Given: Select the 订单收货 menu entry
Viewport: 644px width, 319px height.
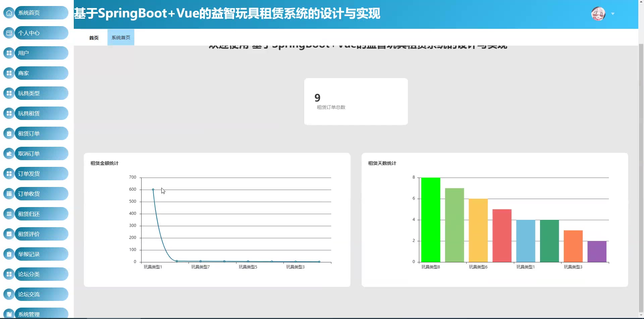Looking at the screenshot, I should [x=42, y=194].
